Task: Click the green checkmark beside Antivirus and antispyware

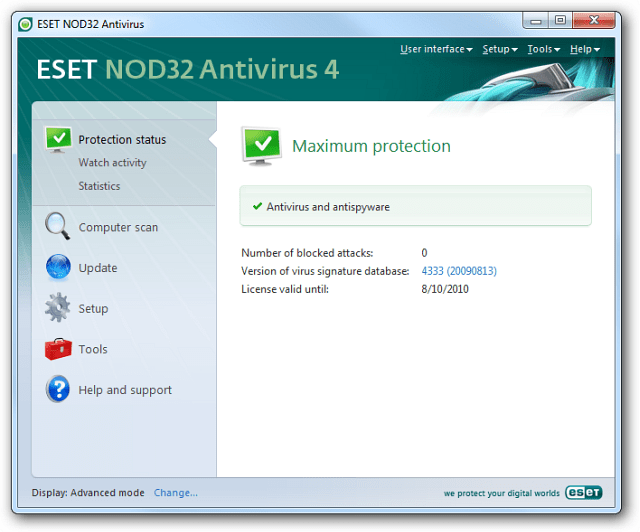Action: (x=257, y=206)
